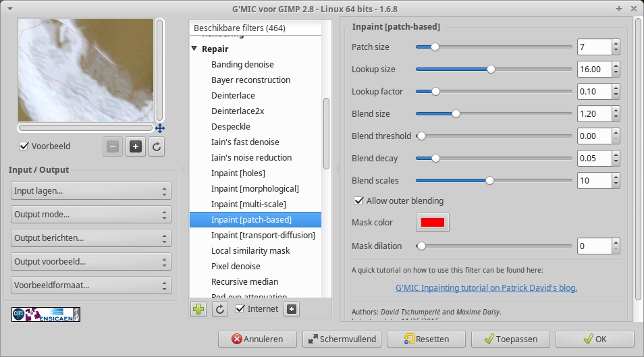
Task: Click the Blend size value field
Action: (594, 114)
